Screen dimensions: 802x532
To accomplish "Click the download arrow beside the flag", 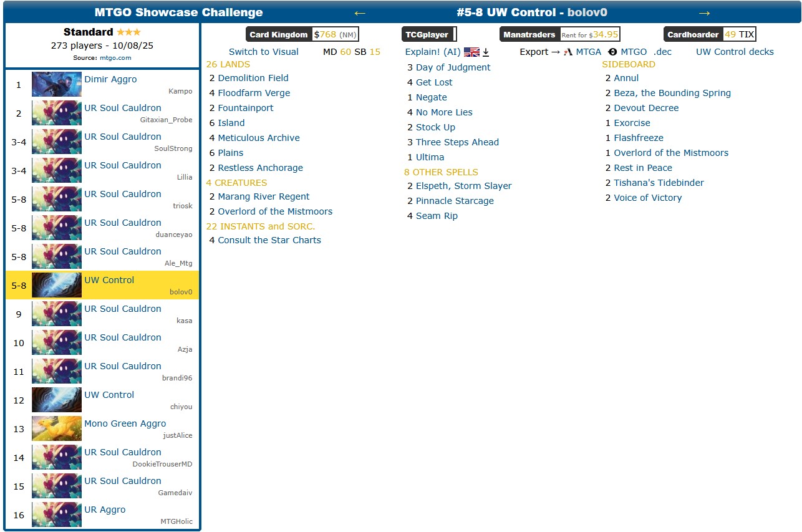I will click(486, 52).
